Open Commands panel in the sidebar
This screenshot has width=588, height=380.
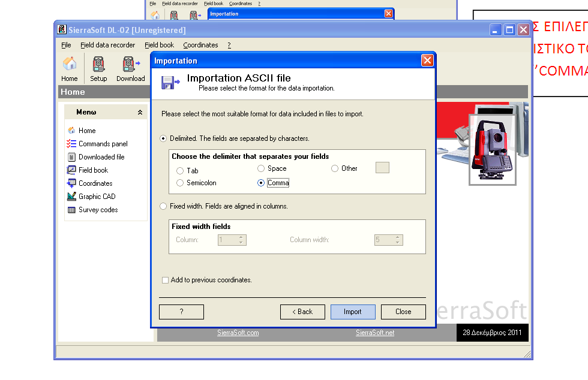pos(103,144)
